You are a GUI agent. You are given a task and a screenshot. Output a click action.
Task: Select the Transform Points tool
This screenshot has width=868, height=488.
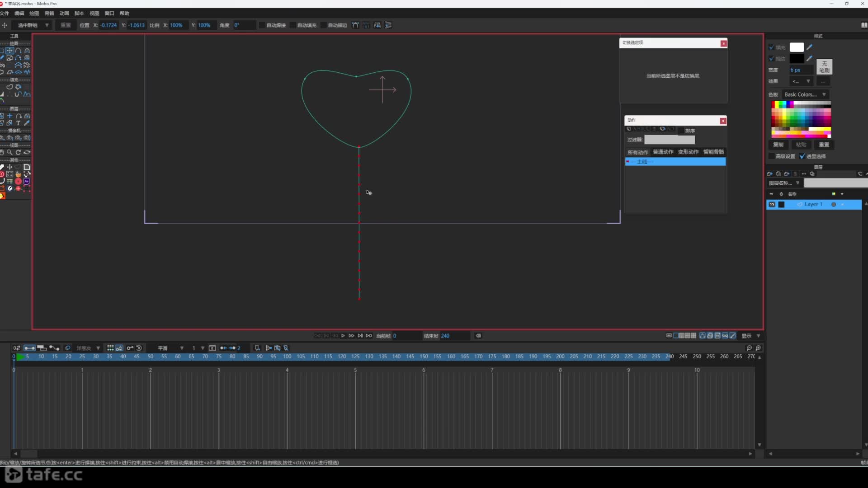(9, 51)
